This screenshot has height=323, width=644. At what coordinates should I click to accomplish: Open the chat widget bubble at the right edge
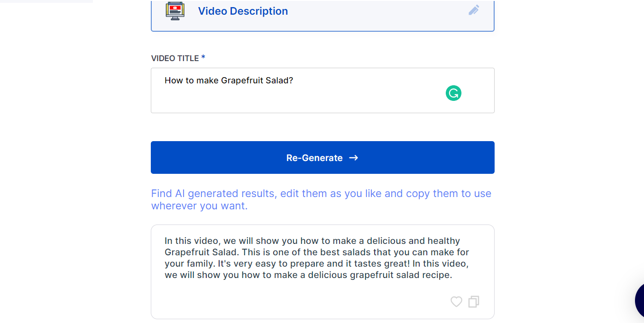coord(639,300)
